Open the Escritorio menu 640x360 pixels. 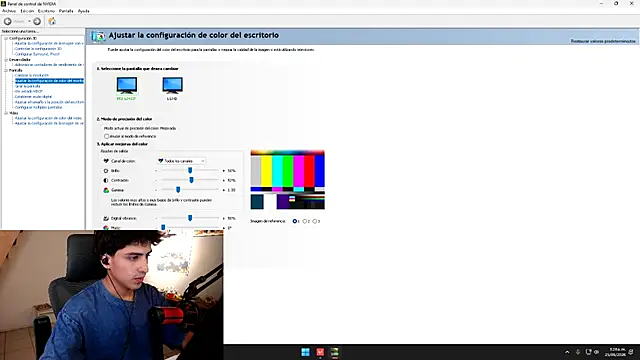tap(46, 11)
